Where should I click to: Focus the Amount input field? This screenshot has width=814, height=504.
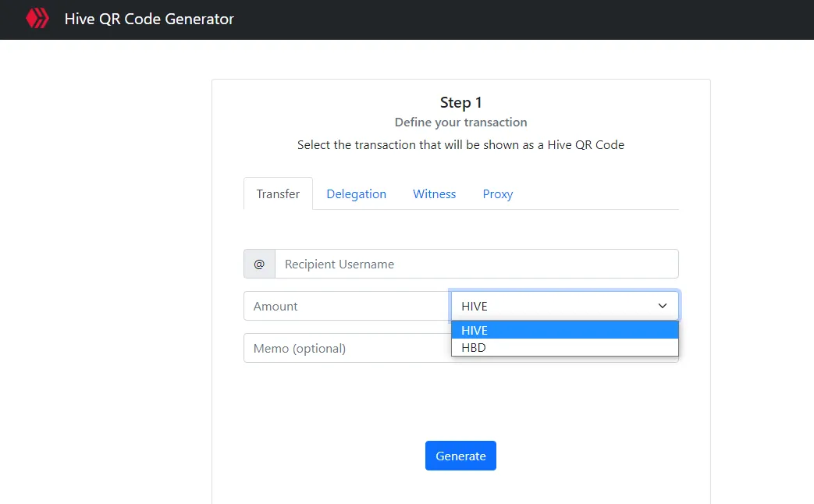pos(347,306)
